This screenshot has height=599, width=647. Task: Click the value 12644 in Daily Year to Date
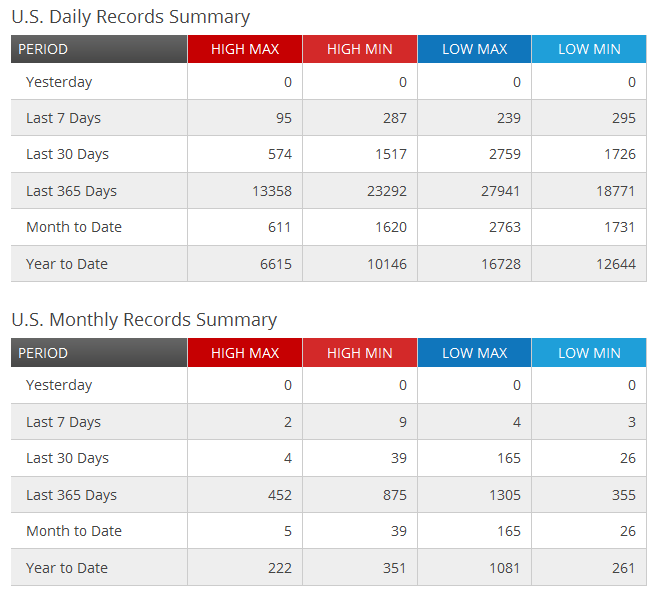616,264
